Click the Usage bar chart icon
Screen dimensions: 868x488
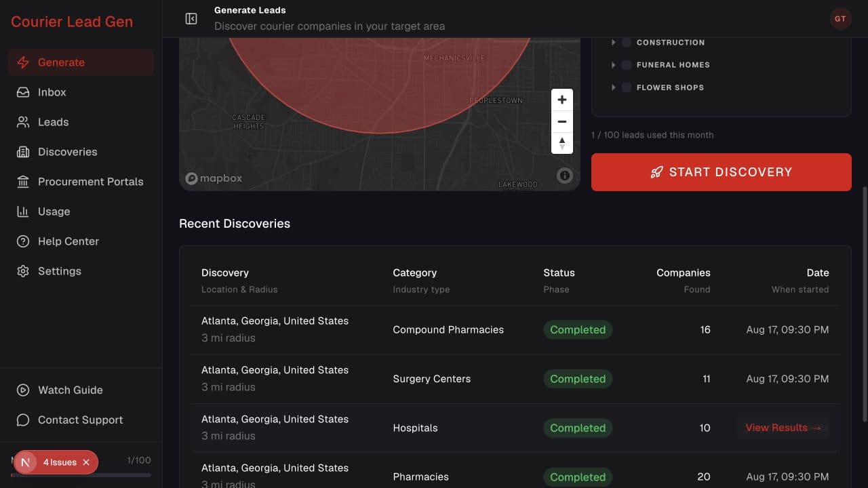click(23, 211)
